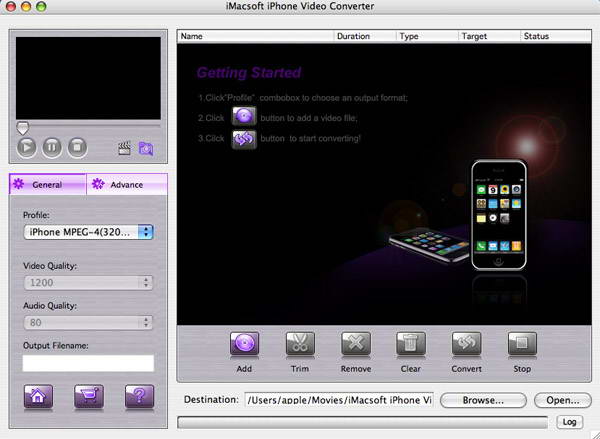Click the shopping cart purchase button

[89, 396]
